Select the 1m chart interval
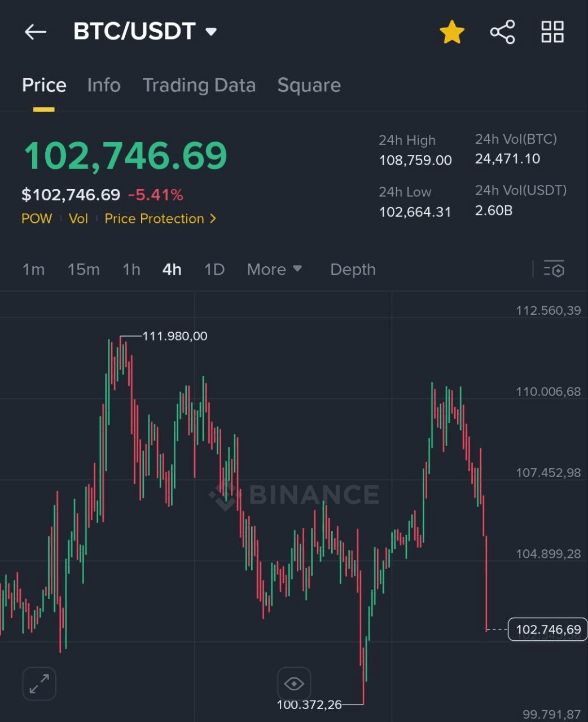 coord(33,270)
